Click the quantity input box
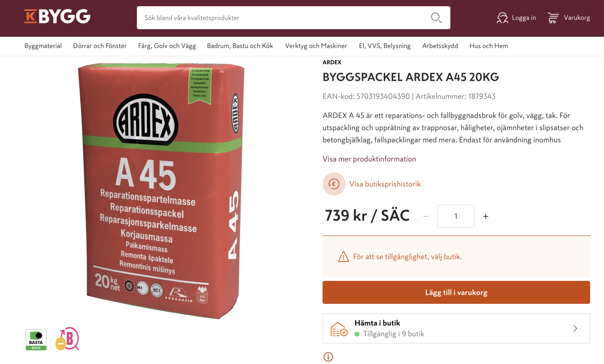 [x=456, y=216]
